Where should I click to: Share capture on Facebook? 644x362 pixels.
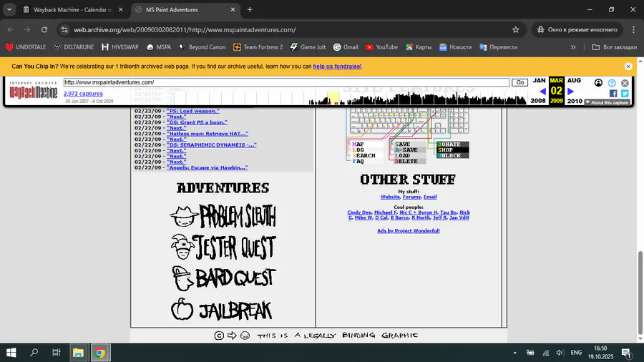pos(613,94)
